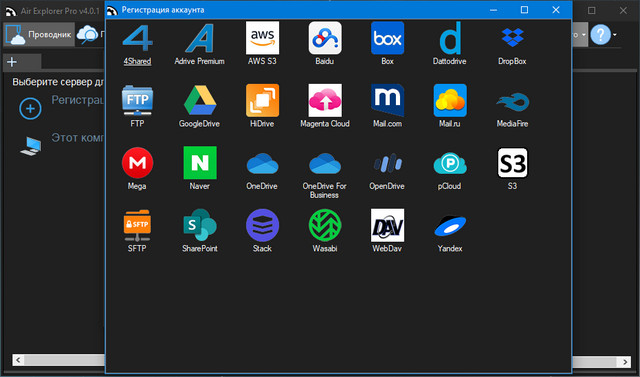The height and width of the screenshot is (377, 640).
Task: Select Baidu cloud icon
Action: tap(325, 38)
